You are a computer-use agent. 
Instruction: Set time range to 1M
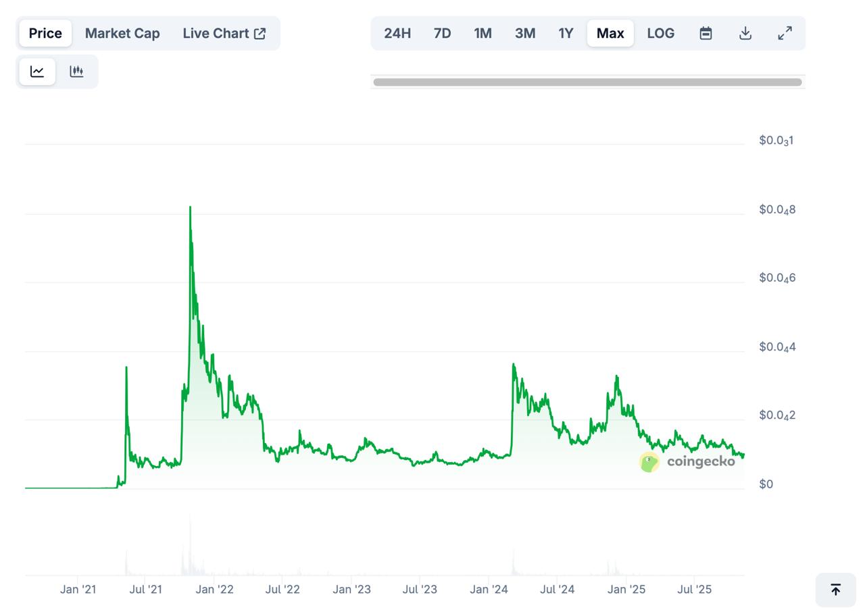click(483, 33)
